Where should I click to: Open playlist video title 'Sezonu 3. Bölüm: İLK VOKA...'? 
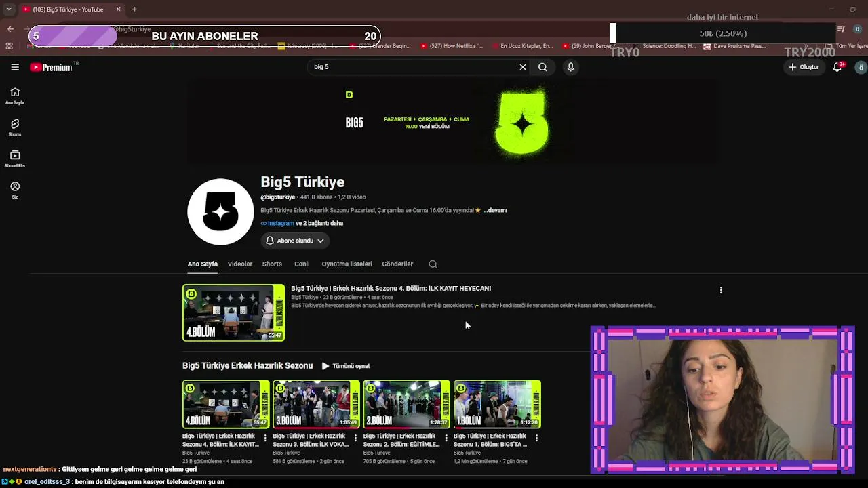pos(311,441)
